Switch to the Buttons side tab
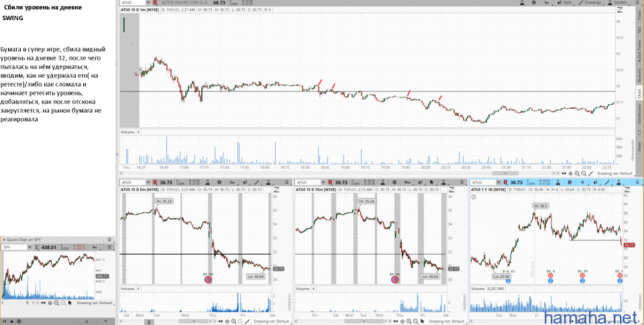This screenshot has width=644, height=325. [x=639, y=75]
